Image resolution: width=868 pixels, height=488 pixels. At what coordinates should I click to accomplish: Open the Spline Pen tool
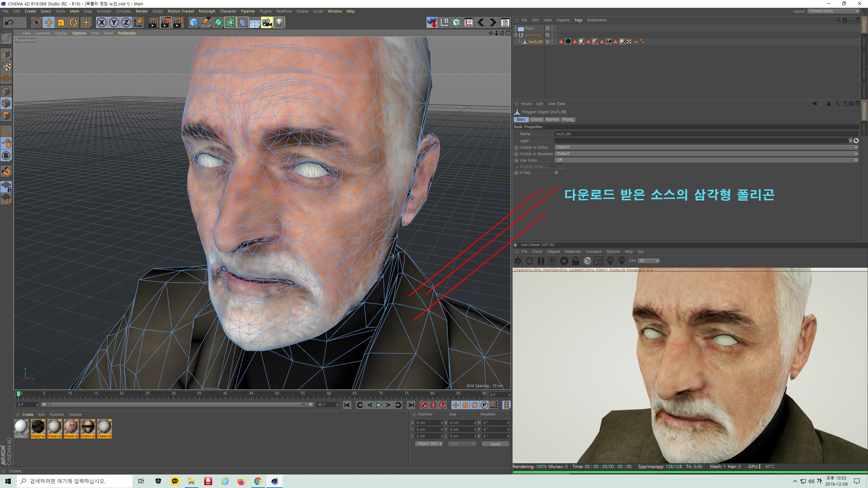pos(206,23)
